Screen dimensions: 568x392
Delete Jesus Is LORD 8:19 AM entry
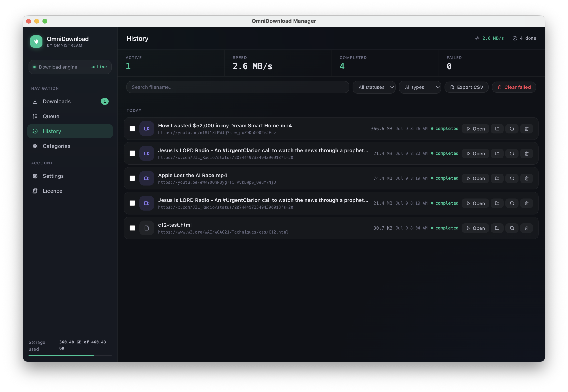tap(527, 203)
